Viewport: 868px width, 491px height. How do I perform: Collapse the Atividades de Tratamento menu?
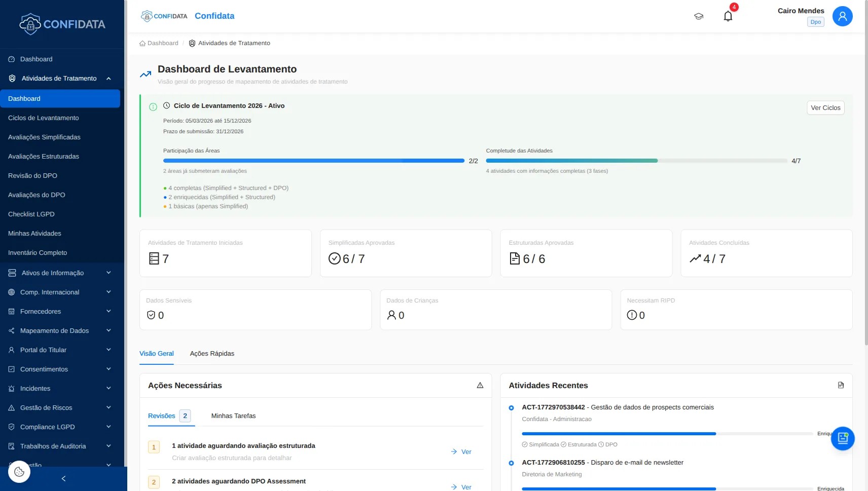pos(108,79)
